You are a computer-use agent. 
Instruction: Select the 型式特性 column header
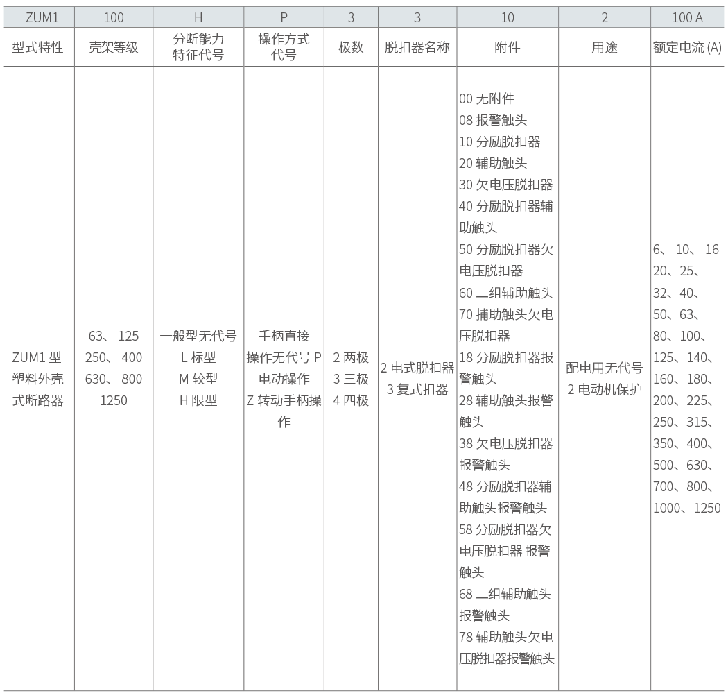point(38,48)
